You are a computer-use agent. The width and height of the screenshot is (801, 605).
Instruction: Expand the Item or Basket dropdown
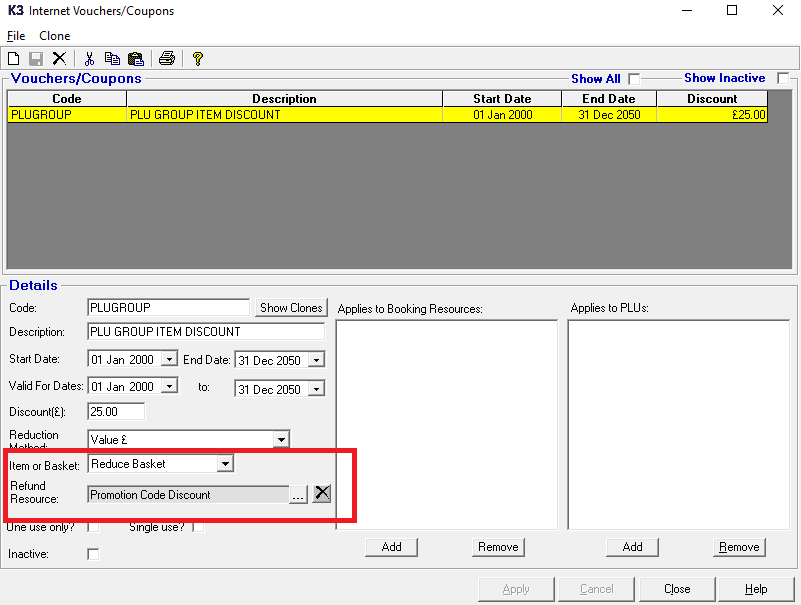[x=225, y=463]
